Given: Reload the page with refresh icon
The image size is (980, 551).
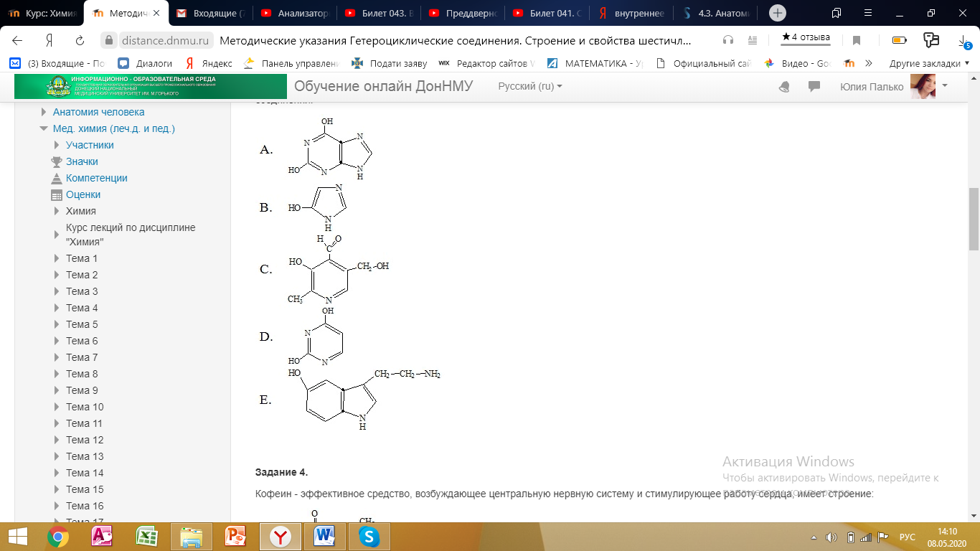Looking at the screenshot, I should click(x=80, y=40).
